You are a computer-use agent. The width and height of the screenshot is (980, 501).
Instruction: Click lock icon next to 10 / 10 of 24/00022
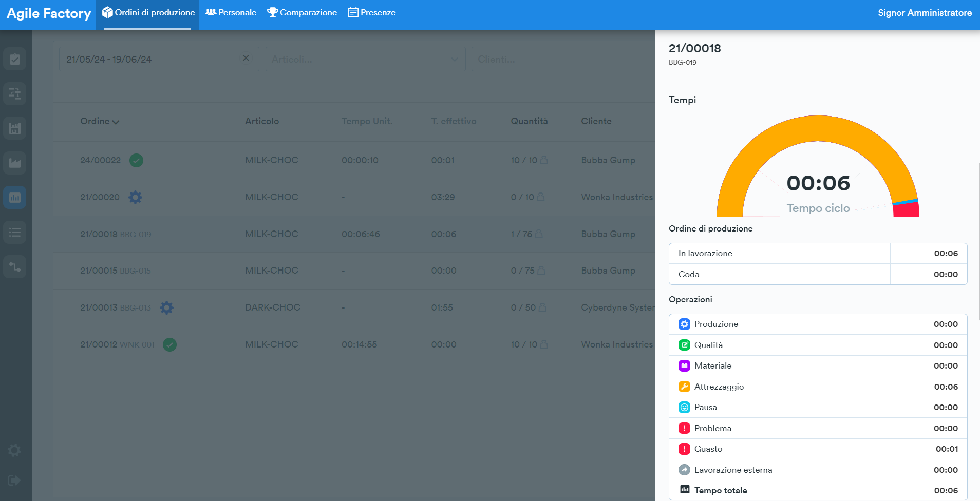[544, 160]
